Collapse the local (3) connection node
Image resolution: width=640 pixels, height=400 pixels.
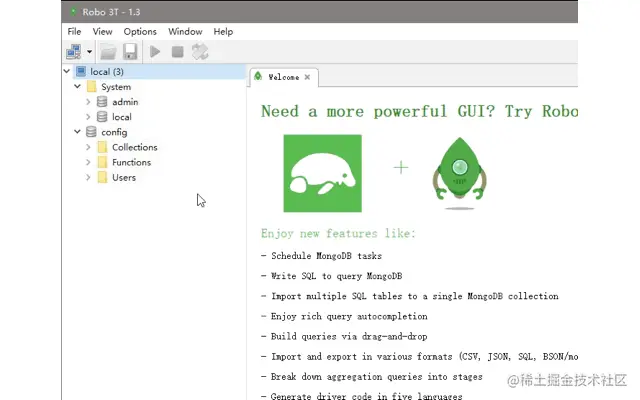pos(67,71)
